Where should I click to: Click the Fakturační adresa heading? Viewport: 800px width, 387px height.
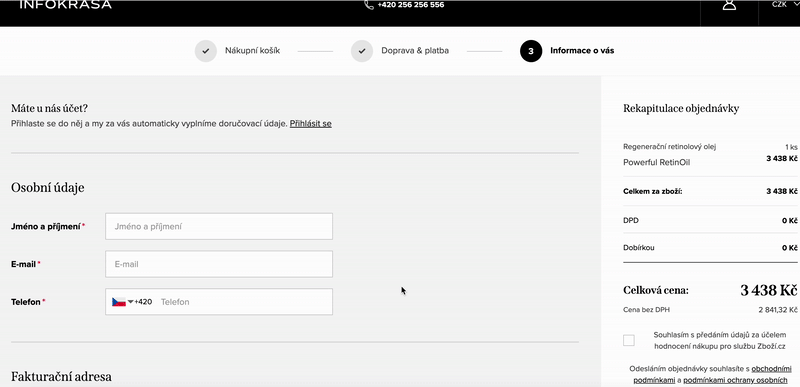[x=61, y=377]
